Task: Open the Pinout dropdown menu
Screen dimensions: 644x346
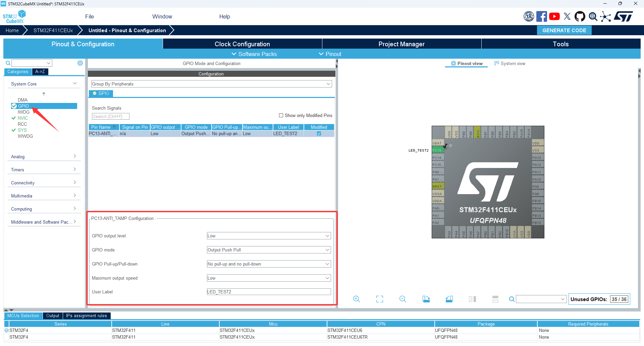Action: coord(330,54)
